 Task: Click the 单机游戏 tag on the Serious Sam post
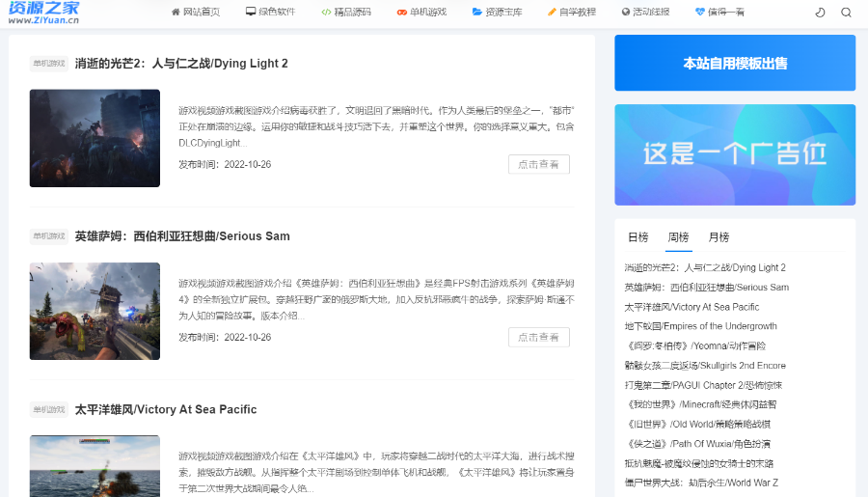click(x=49, y=236)
